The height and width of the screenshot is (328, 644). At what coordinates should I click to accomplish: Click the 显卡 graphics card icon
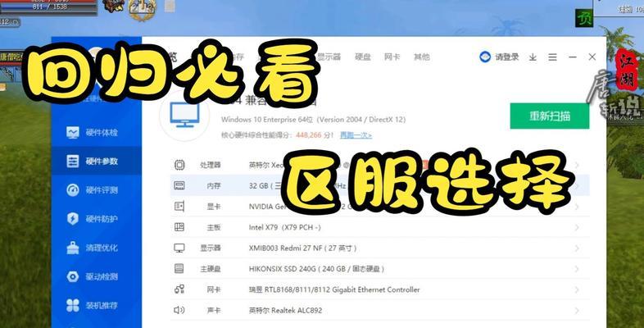pyautogui.click(x=179, y=207)
